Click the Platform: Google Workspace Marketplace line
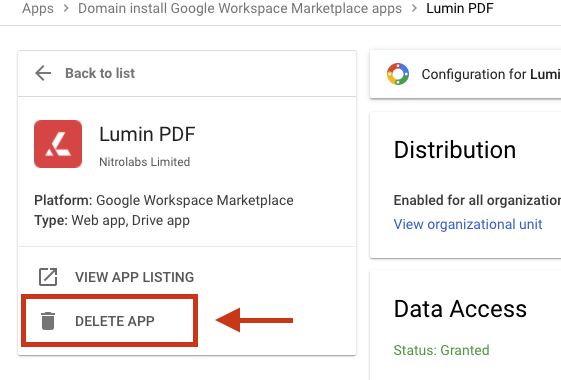Viewport: 561px width, 380px height. (164, 200)
